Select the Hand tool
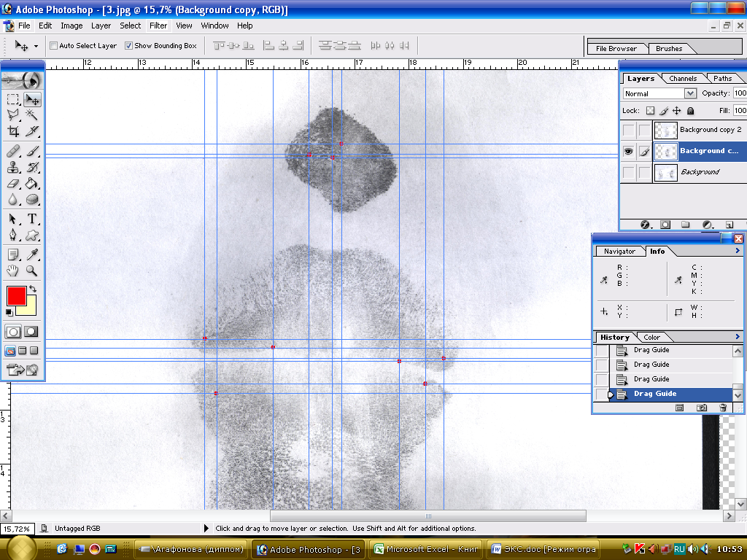The width and height of the screenshot is (747, 560). 13,271
